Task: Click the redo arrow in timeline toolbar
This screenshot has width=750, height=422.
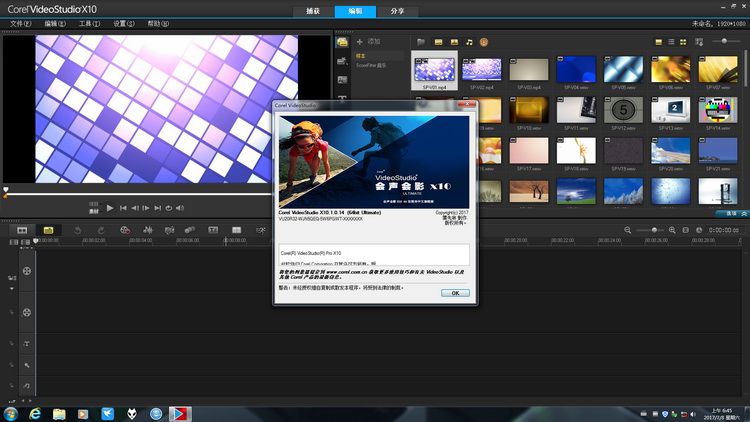Action: pos(101,230)
